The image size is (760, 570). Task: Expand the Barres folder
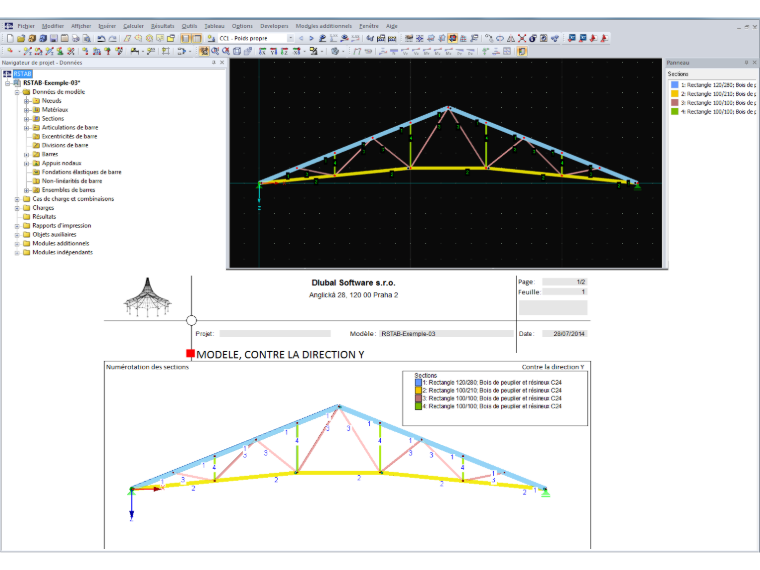click(26, 154)
